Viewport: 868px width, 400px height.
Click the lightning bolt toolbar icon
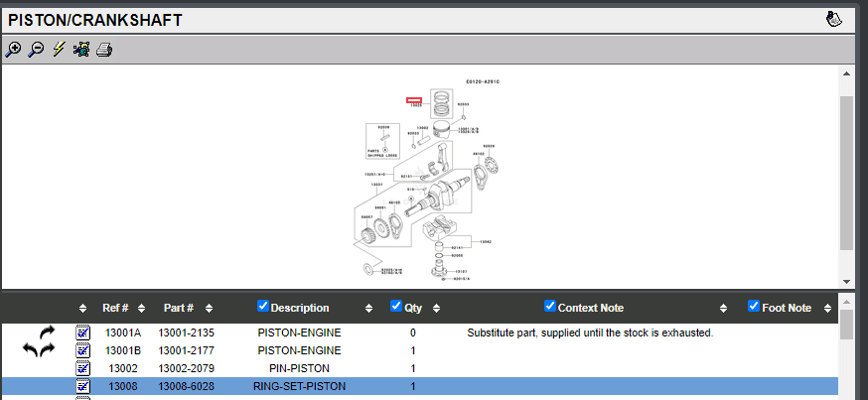59,50
